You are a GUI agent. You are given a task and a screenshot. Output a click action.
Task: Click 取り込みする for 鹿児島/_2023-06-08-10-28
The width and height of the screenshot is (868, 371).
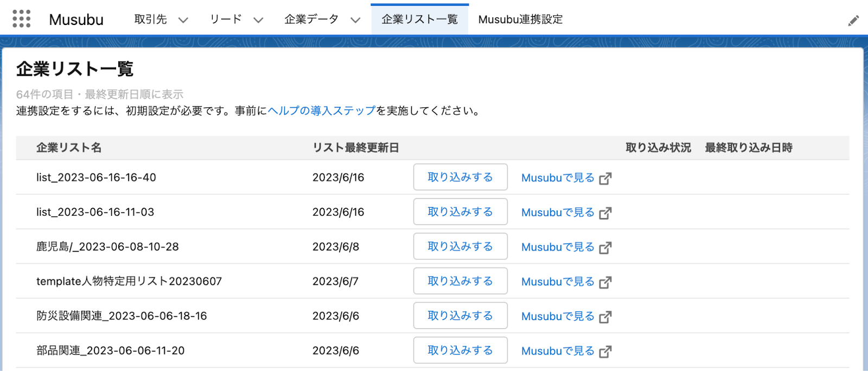pos(461,247)
